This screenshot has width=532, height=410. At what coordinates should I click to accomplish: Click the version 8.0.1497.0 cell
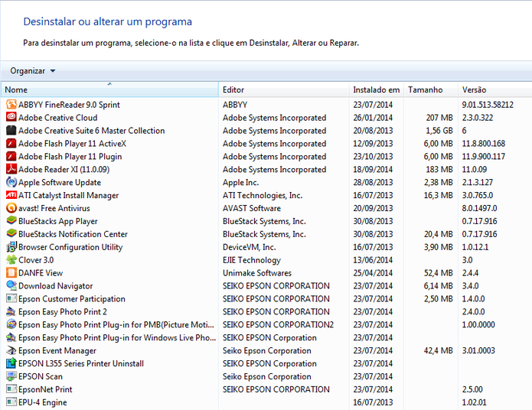[479, 208]
